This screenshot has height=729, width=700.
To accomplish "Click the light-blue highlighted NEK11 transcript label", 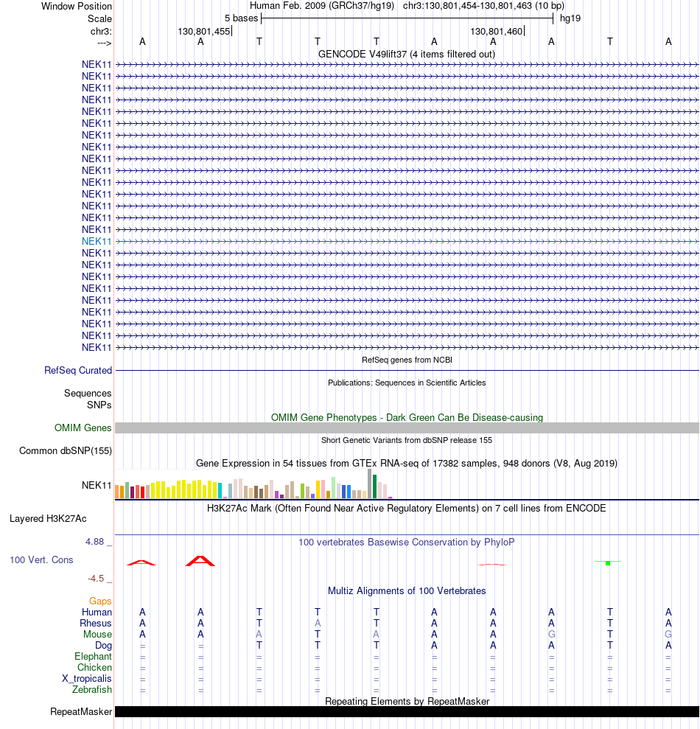I will point(97,241).
